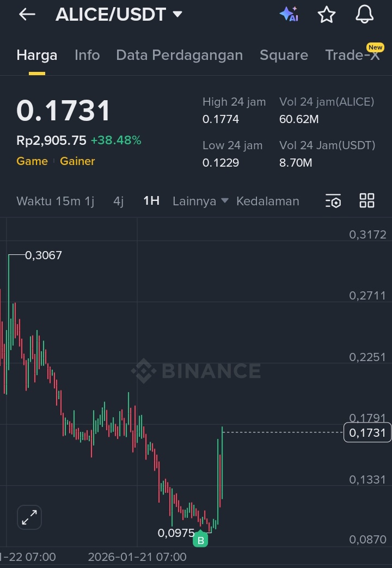Select the 4j interval
The width and height of the screenshot is (392, 568).
[119, 201]
